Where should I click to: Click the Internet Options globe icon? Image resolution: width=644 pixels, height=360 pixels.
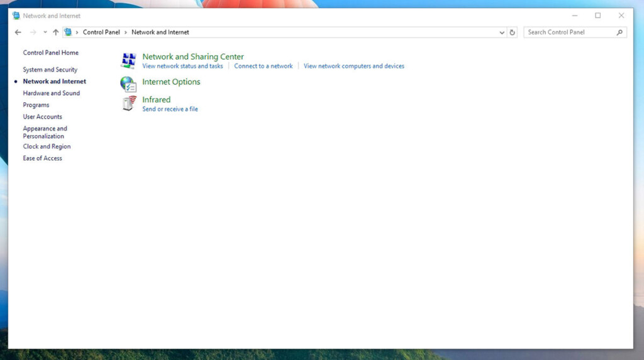click(x=128, y=84)
